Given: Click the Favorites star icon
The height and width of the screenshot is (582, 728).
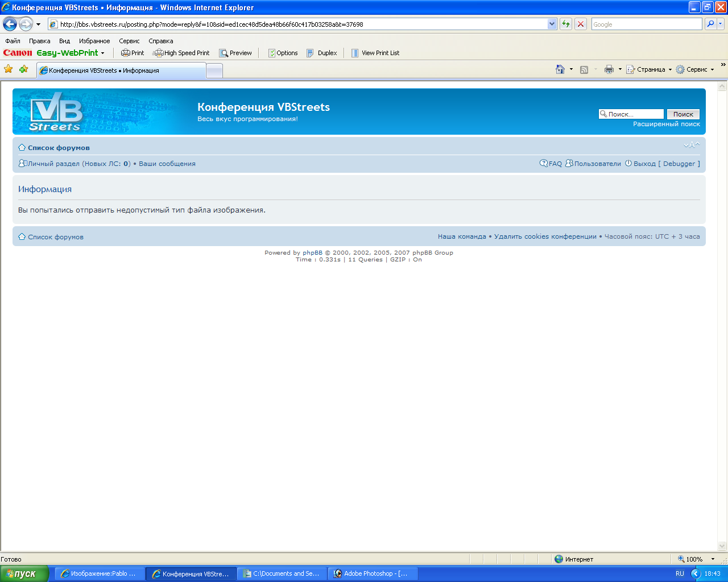Looking at the screenshot, I should click(x=9, y=69).
